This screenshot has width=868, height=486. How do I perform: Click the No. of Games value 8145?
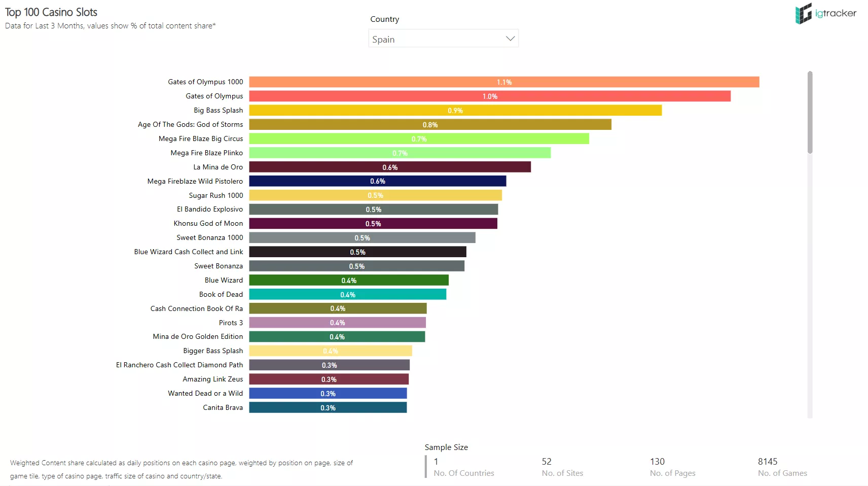click(x=768, y=462)
